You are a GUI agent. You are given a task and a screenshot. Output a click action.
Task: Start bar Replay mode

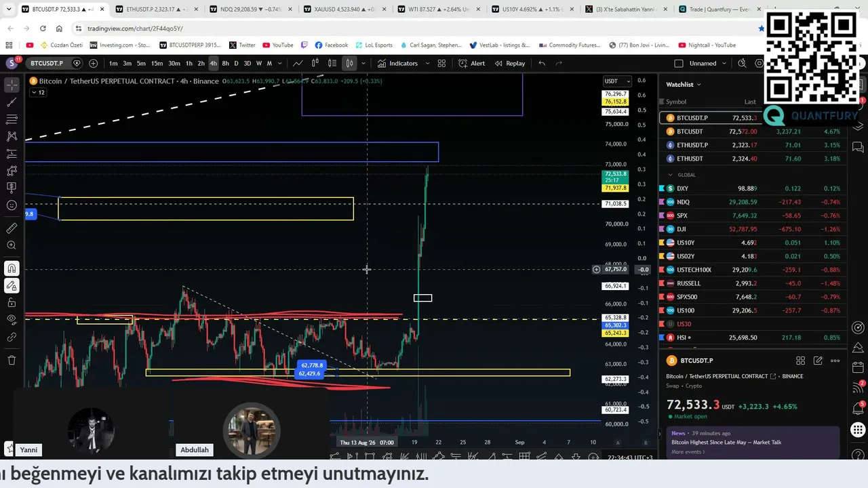coord(510,63)
